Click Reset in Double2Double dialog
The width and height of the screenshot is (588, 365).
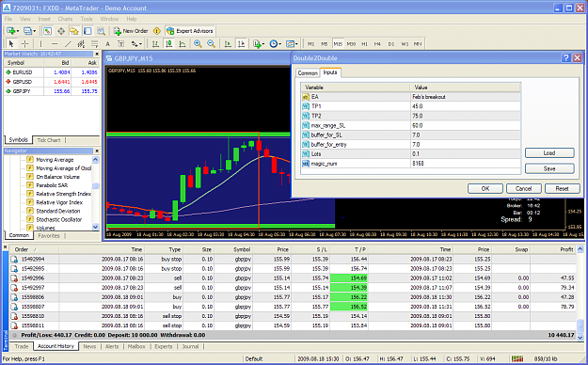[562, 189]
